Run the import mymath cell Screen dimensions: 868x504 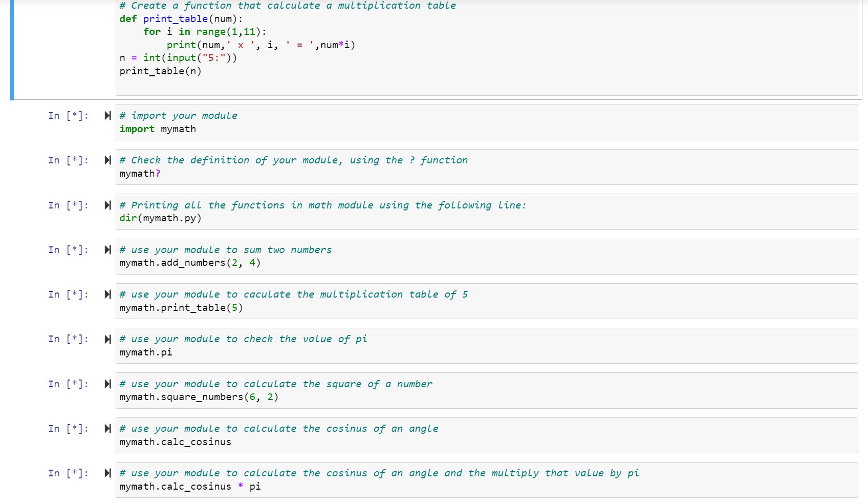click(x=107, y=115)
